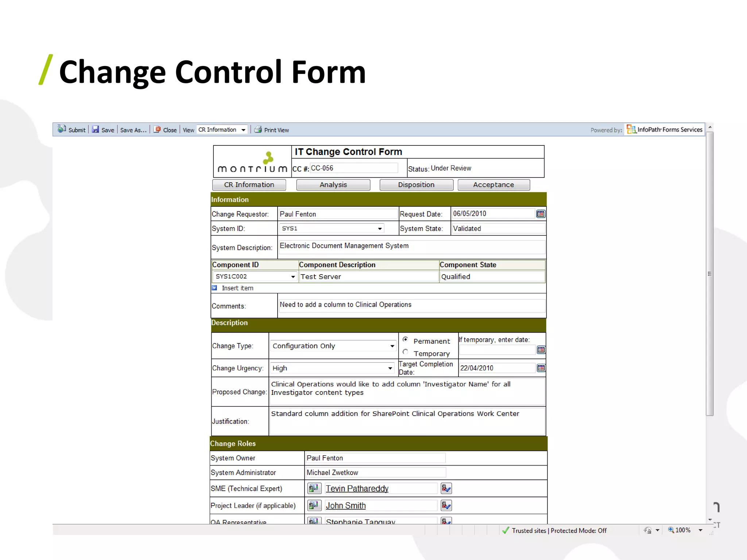747x560 pixels.
Task: Open the Change Type dropdown
Action: (334, 346)
